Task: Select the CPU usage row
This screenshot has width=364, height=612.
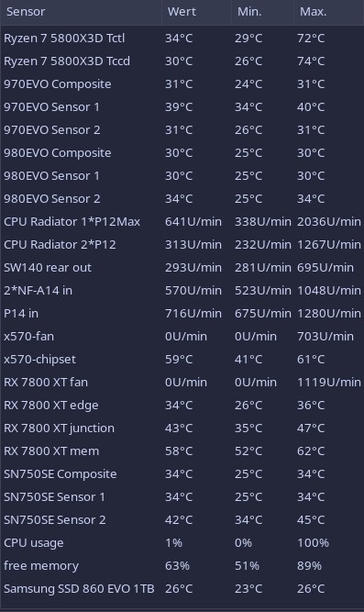Action: (182, 543)
